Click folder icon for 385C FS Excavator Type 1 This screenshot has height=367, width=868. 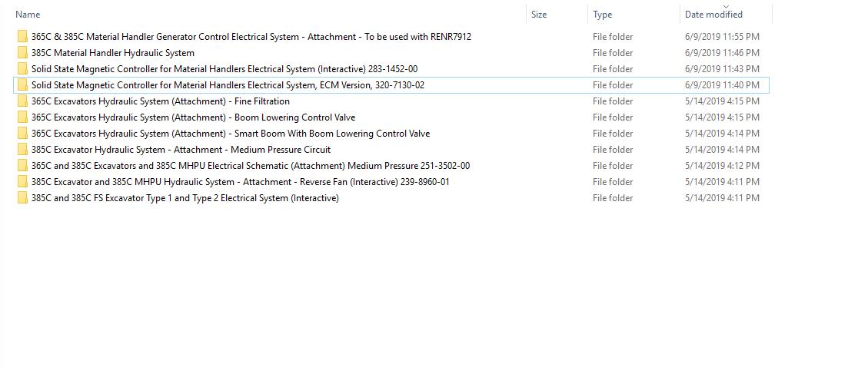[x=23, y=198]
